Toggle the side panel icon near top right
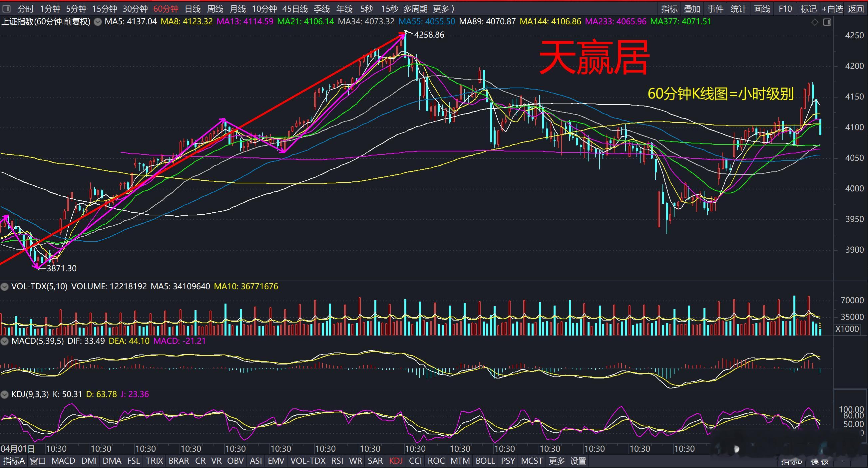Image resolution: width=868 pixels, height=468 pixels. [827, 22]
